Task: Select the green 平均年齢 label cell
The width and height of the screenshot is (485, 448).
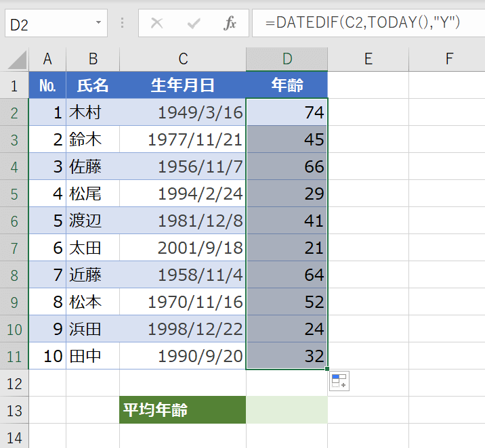Action: (x=183, y=410)
